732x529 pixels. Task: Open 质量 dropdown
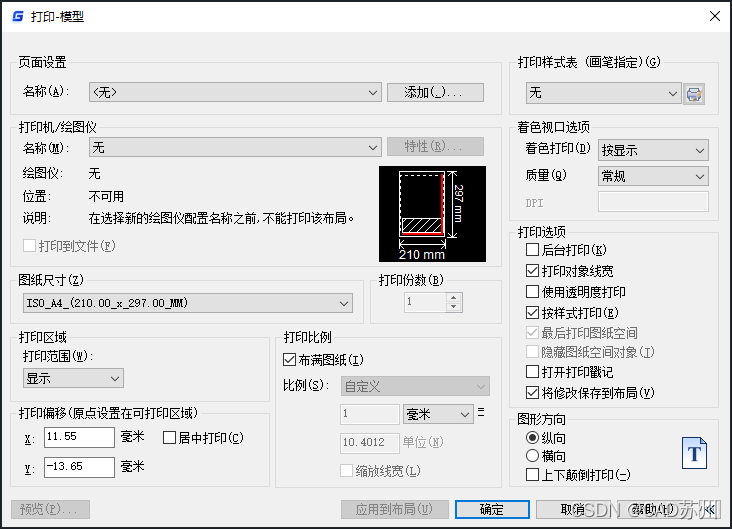pyautogui.click(x=653, y=176)
